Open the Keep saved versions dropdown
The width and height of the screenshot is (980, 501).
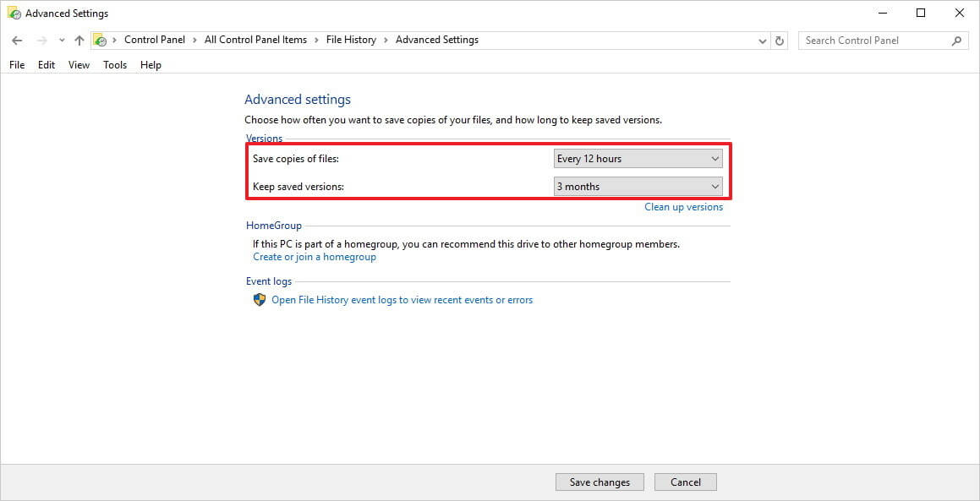638,186
